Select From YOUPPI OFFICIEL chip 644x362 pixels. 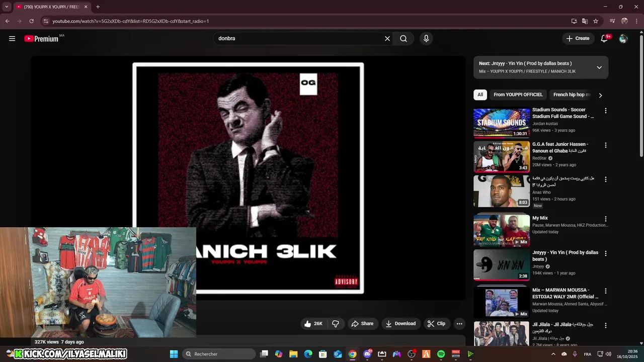click(x=518, y=95)
